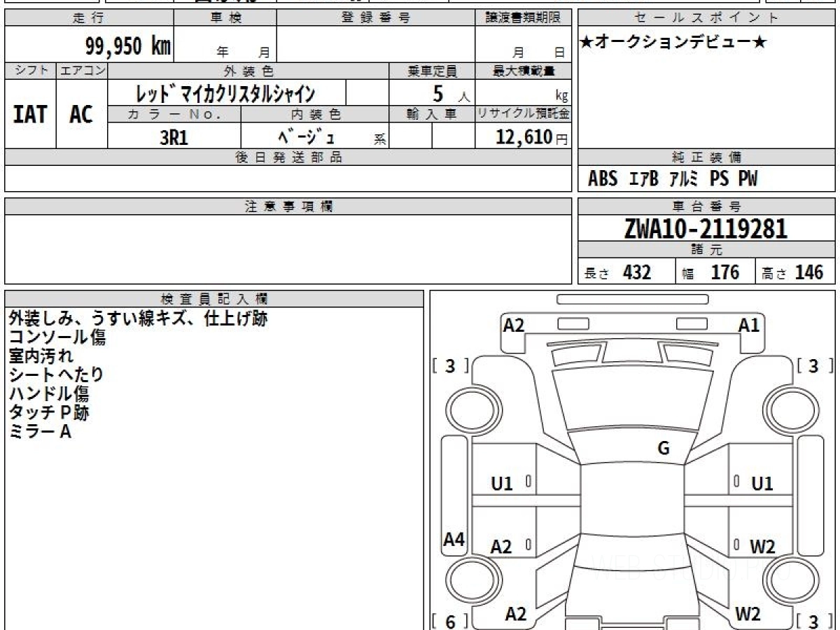
Task: Click the レッドマイカクリスタルシャイン exterior color
Action: tap(225, 92)
